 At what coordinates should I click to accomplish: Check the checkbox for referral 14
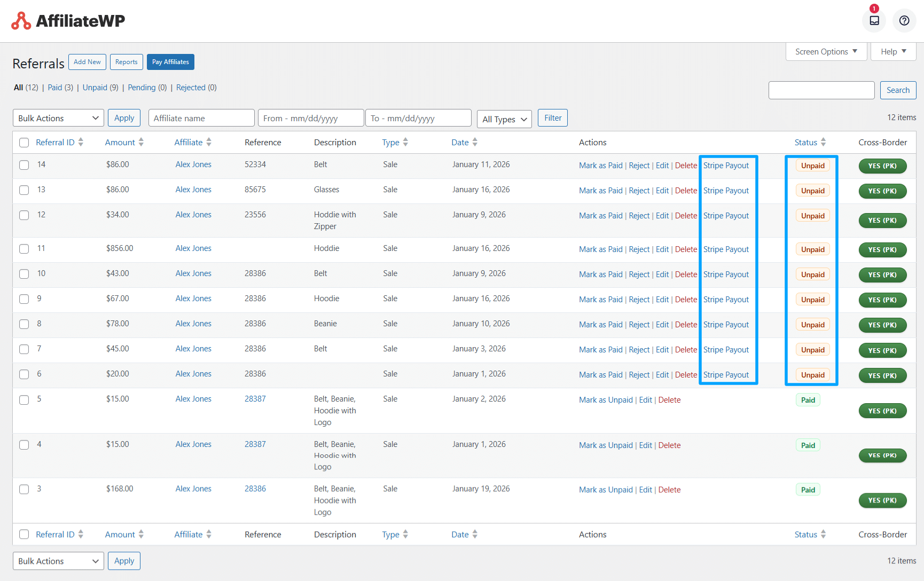click(24, 165)
